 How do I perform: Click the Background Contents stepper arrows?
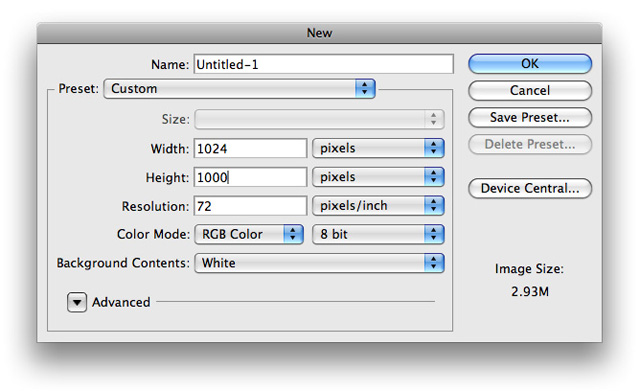pos(433,263)
